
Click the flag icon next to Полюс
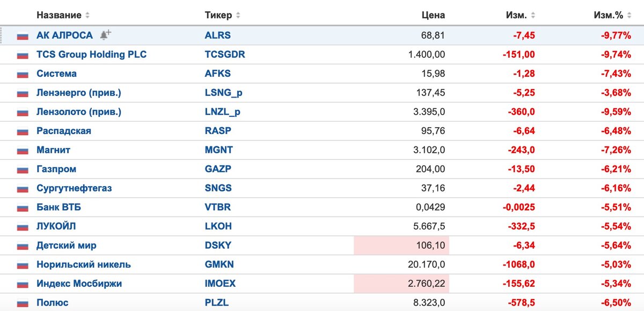(x=23, y=303)
